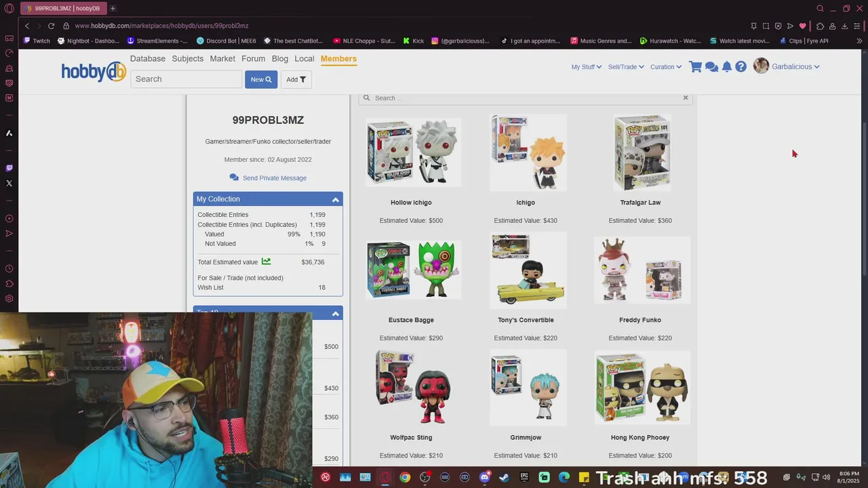Click the main hobbyDB Search field
This screenshot has width=868, height=488.
click(186, 79)
